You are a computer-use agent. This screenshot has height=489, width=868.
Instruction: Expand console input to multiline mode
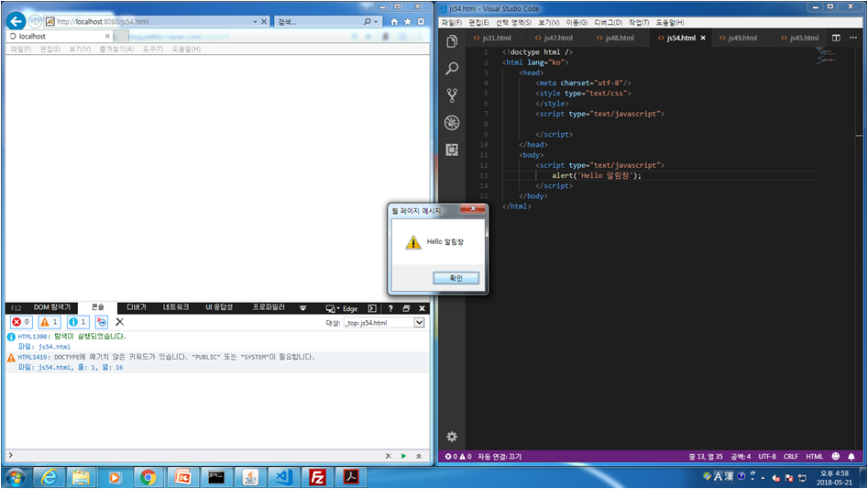point(419,456)
